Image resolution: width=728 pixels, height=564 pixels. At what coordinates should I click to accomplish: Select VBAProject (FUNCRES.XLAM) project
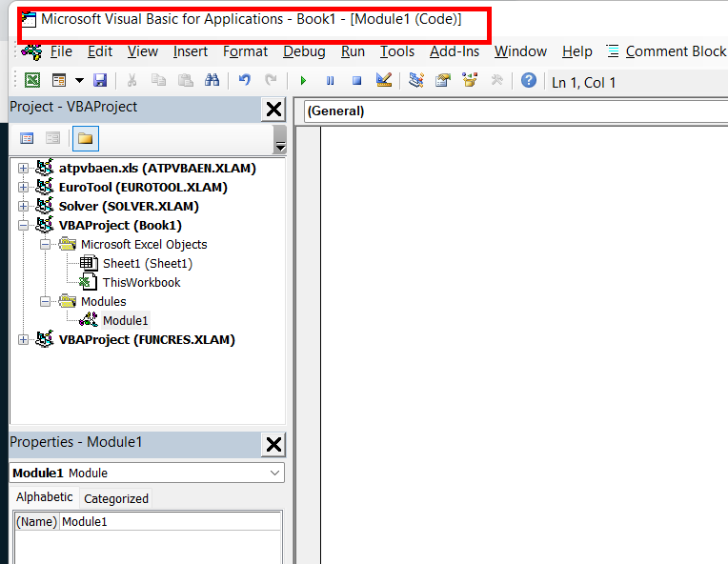click(147, 339)
